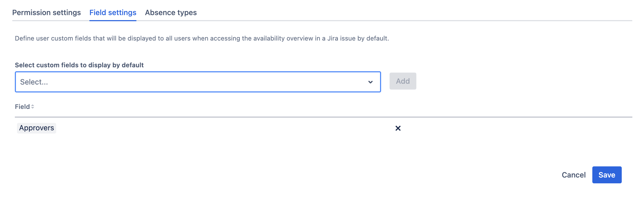Click the Approvers field tag

(37, 128)
